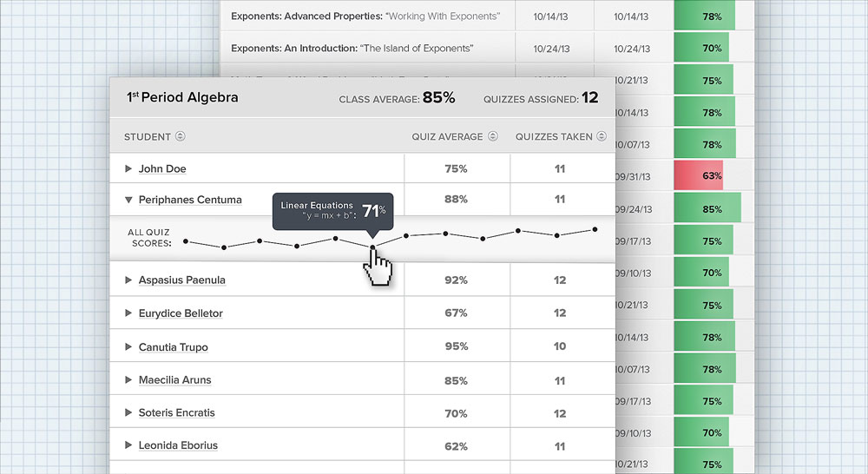Open the Canutia Trupo student link
This screenshot has width=868, height=474.
coord(173,347)
